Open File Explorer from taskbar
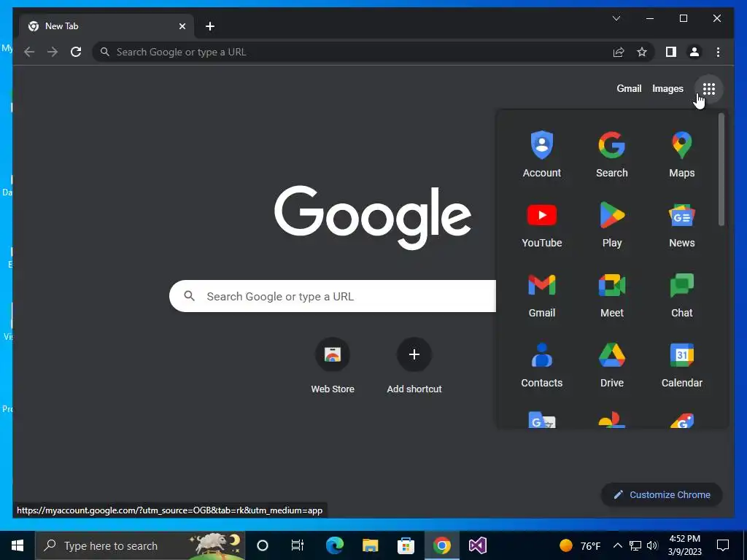 pos(370,545)
